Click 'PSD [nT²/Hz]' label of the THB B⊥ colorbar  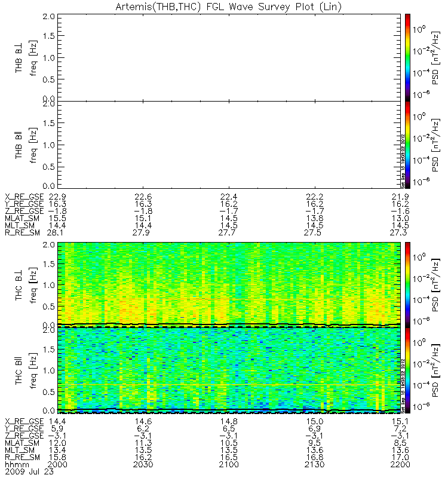pos(435,58)
